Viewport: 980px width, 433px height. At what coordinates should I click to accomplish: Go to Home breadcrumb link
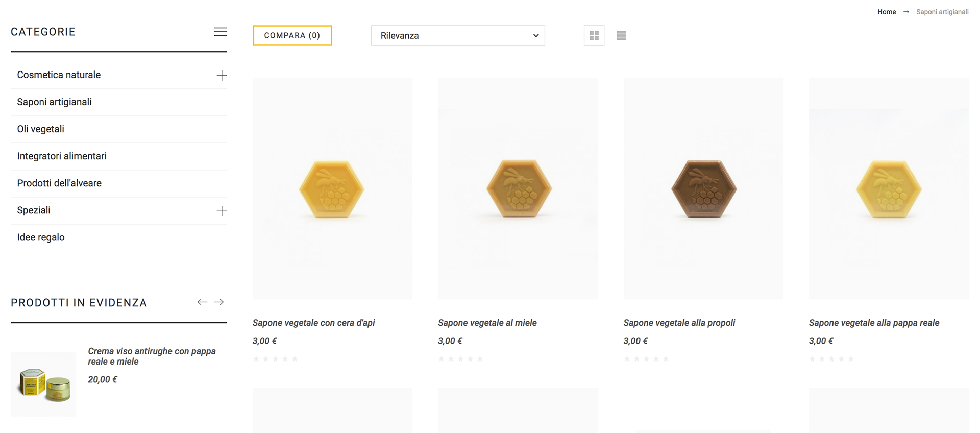(x=887, y=12)
